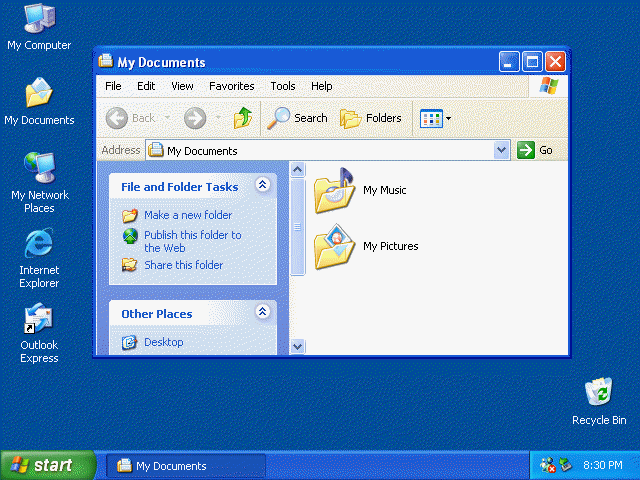Click Publish this folder to the Web

[193, 241]
